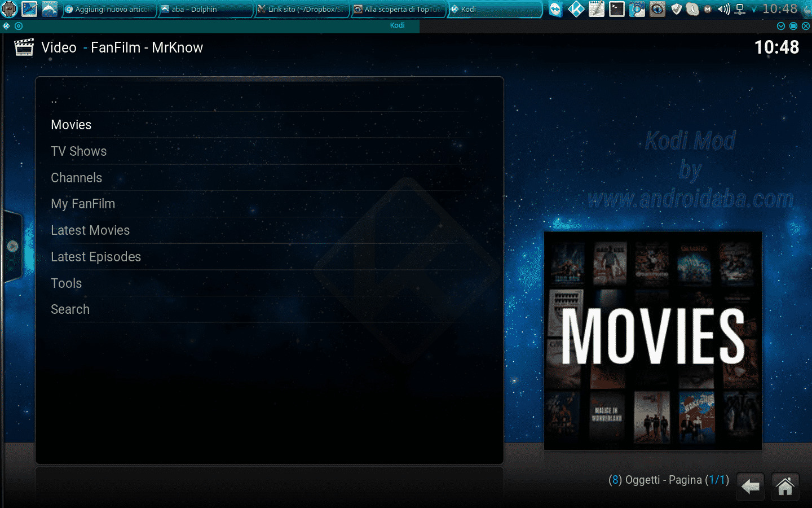812x508 pixels.
Task: Go up via the '..' parent entry
Action: (270, 100)
